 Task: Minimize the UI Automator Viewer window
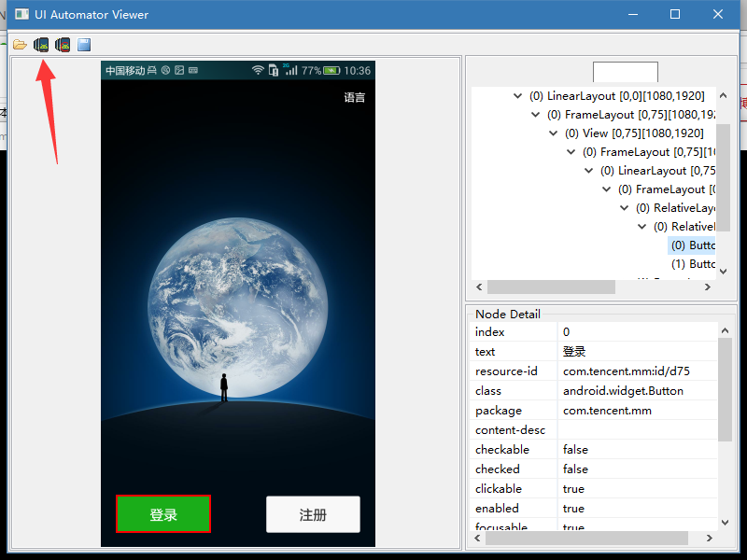pyautogui.click(x=633, y=14)
